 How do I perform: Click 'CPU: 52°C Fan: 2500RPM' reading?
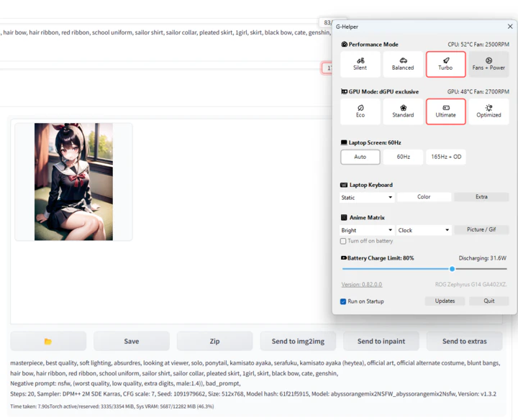478,45
